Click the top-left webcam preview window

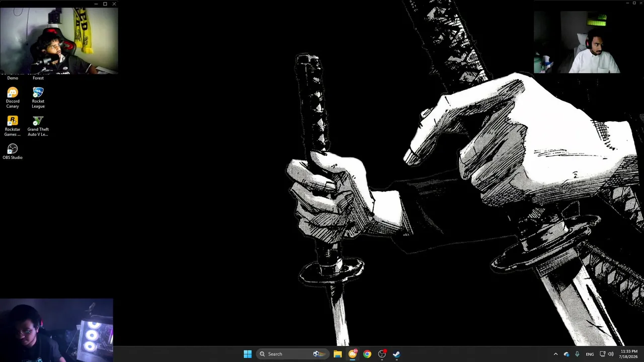[x=59, y=40]
